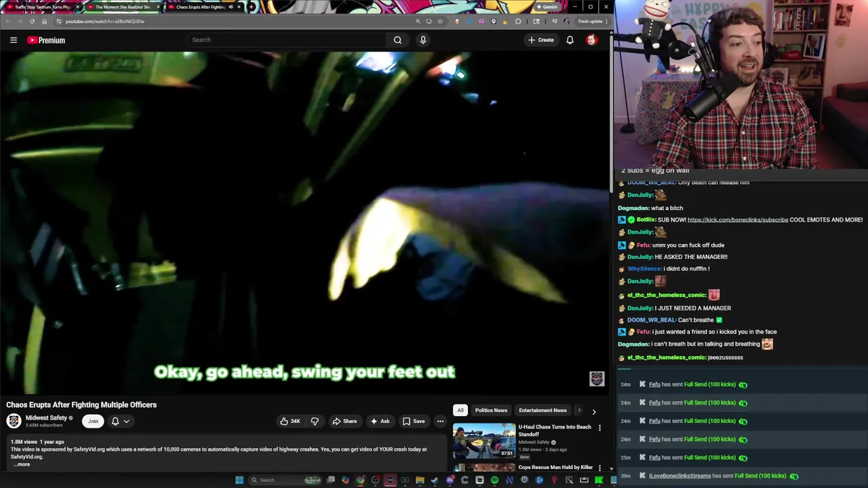Open U-Haul Chase video thumbnail
Screen dimensions: 868x488
[484, 441]
